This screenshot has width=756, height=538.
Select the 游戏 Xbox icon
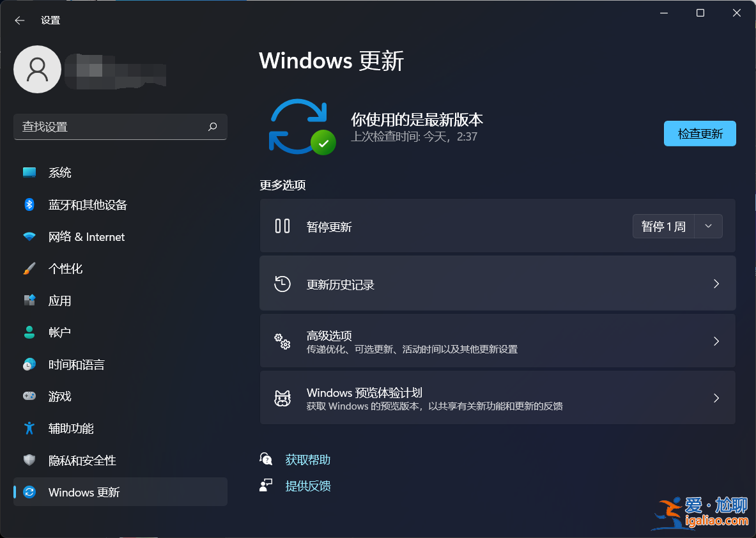pos(29,396)
